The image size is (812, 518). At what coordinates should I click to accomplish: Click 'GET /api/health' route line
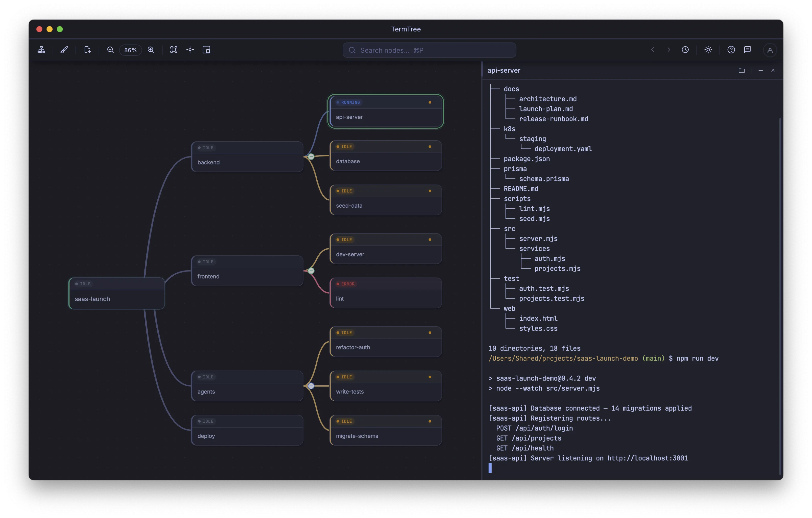pos(525,448)
